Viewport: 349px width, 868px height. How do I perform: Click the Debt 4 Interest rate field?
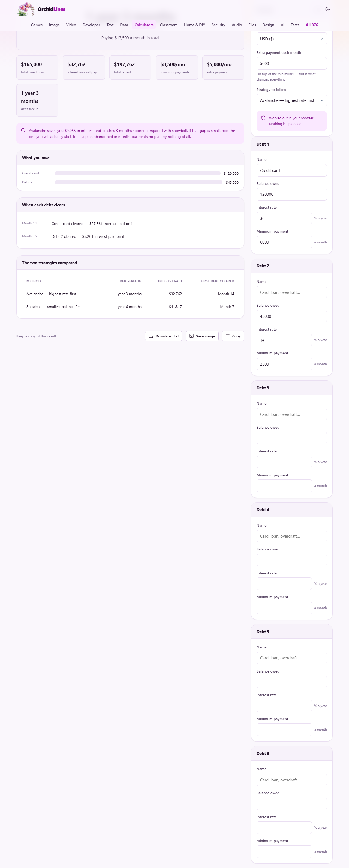pyautogui.click(x=284, y=583)
